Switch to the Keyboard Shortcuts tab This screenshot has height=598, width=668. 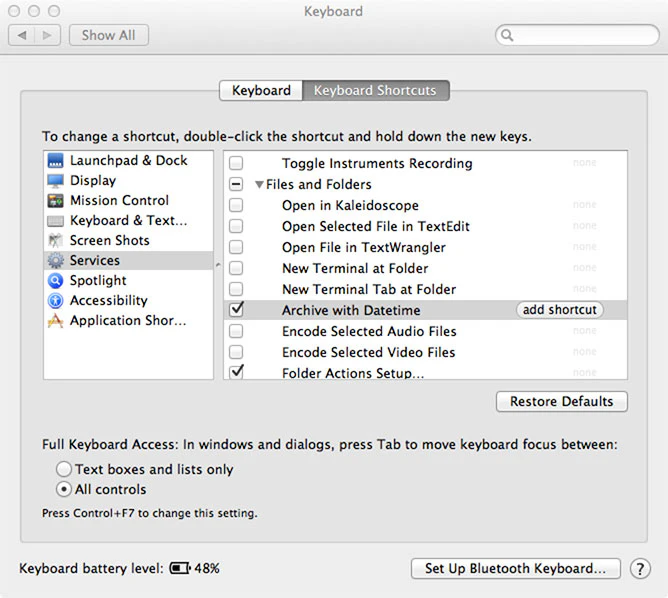(x=375, y=90)
